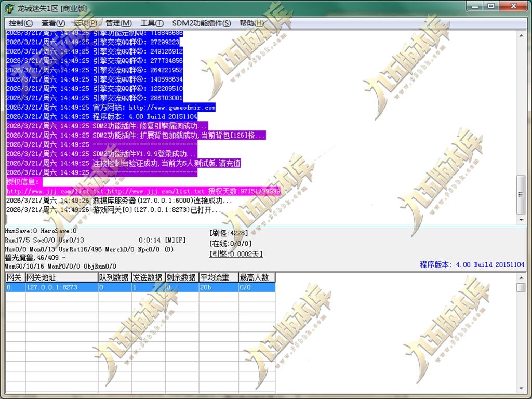Click the Run17/5 Soc0/0 Usr0/13 line
532x399 pixels.
pos(45,240)
